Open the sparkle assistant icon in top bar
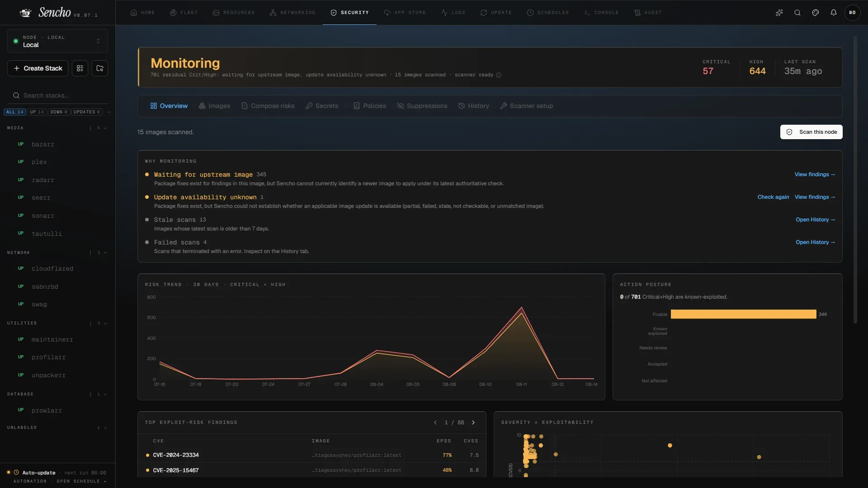868x488 pixels. coord(779,13)
